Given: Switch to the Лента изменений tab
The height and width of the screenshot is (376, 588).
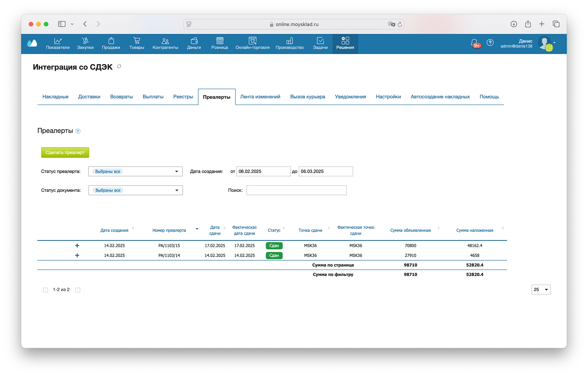Looking at the screenshot, I should pyautogui.click(x=260, y=97).
